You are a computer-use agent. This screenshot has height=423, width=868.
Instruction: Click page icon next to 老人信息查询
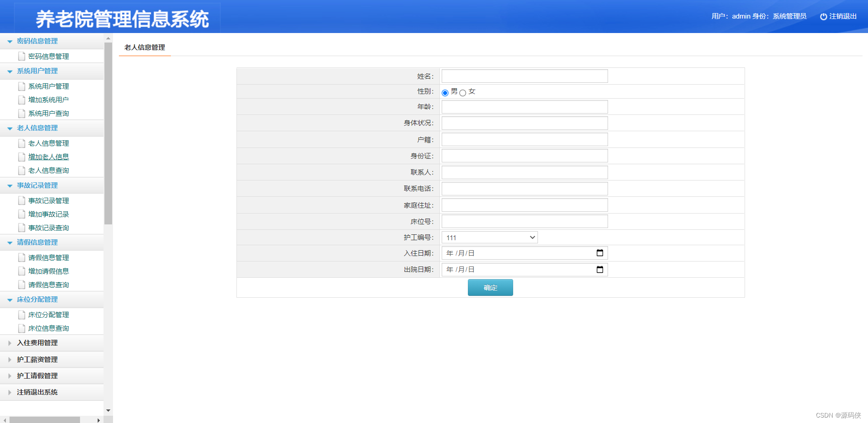[21, 170]
